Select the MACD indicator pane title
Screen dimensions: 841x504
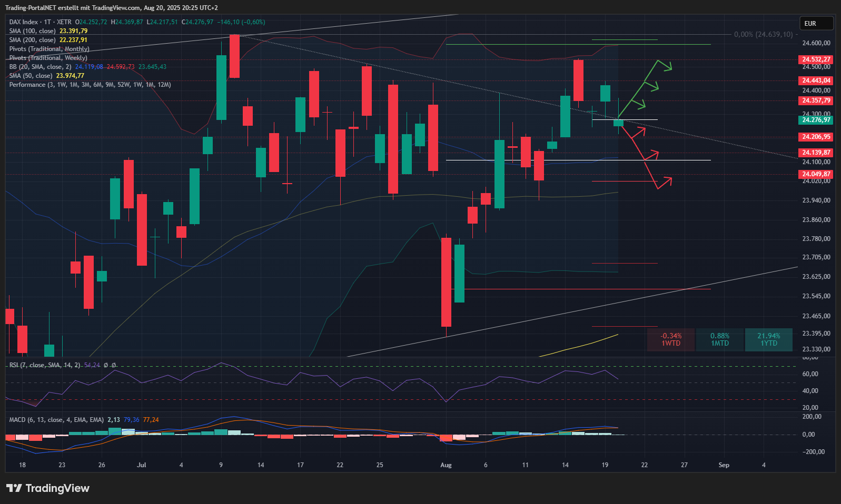pos(56,420)
